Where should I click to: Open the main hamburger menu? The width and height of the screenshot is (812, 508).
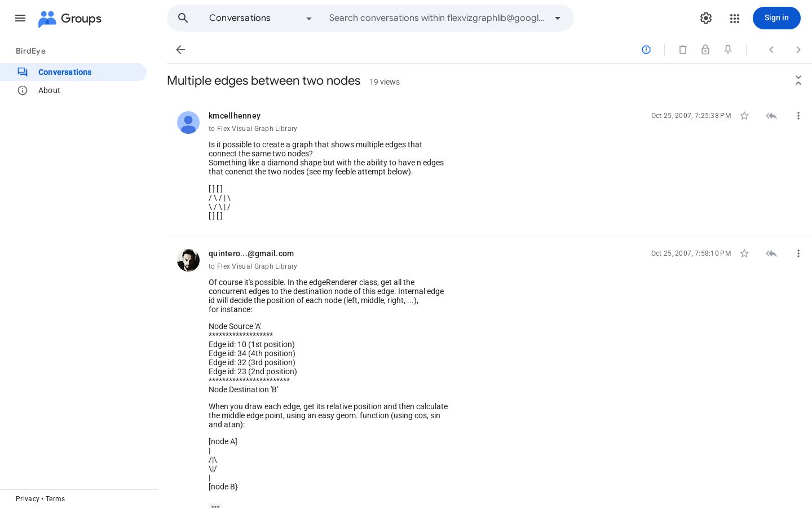20,18
